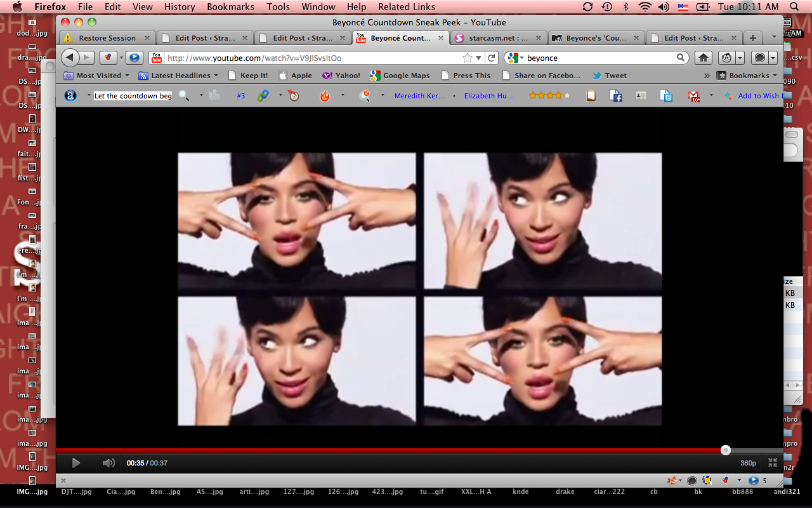Viewport: 812px width, 508px height.
Task: Reload the page using the refresh icon
Action: click(x=491, y=58)
